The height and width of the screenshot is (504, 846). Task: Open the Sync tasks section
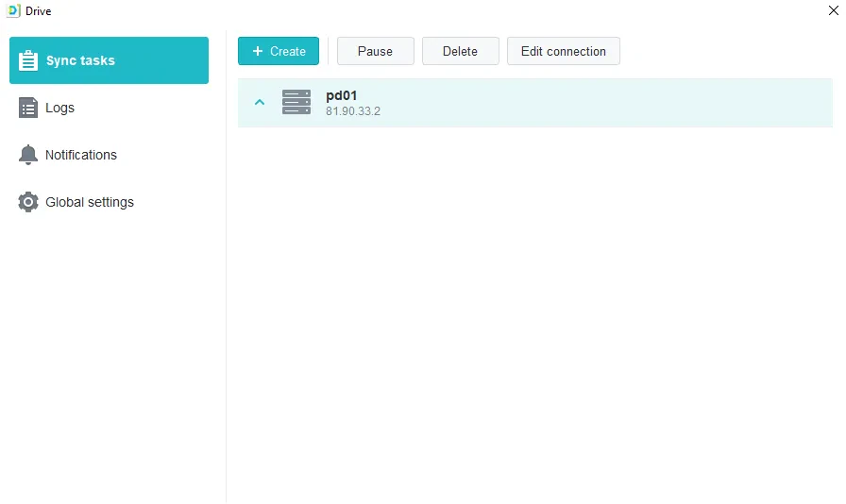[x=109, y=60]
